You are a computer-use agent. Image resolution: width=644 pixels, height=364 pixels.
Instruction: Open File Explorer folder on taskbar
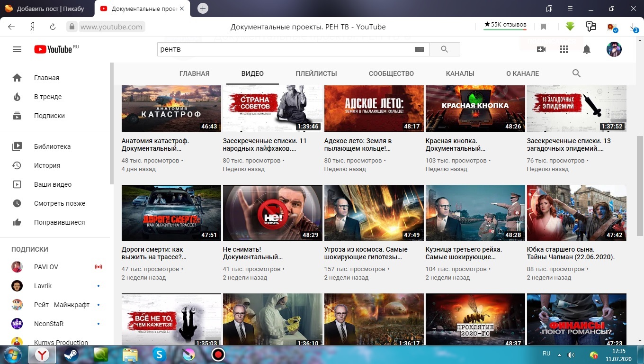(x=130, y=354)
